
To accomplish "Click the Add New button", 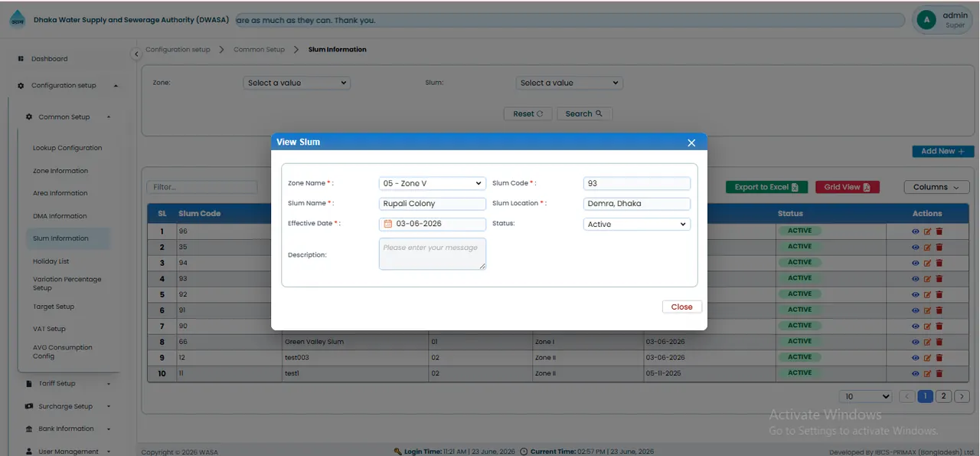I will [942, 151].
